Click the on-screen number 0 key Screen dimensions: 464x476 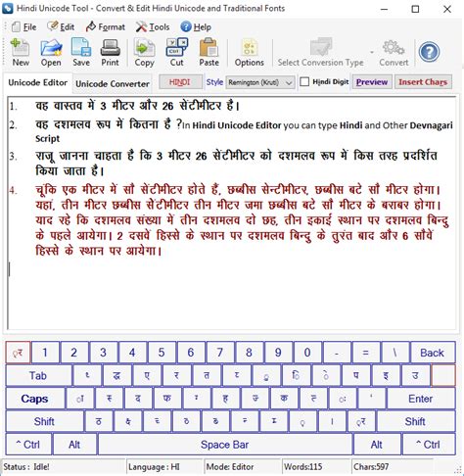coord(307,353)
